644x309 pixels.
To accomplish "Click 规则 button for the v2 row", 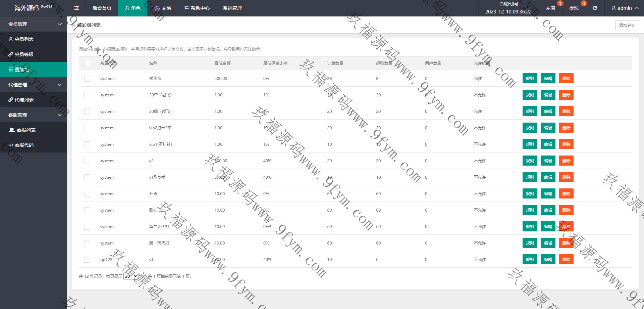I will point(530,161).
